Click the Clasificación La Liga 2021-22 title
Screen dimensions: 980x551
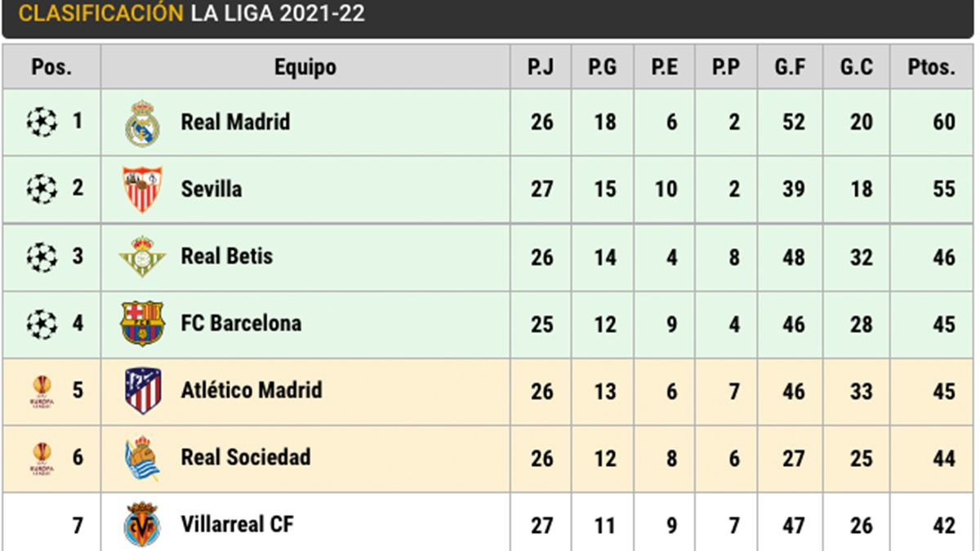[192, 14]
